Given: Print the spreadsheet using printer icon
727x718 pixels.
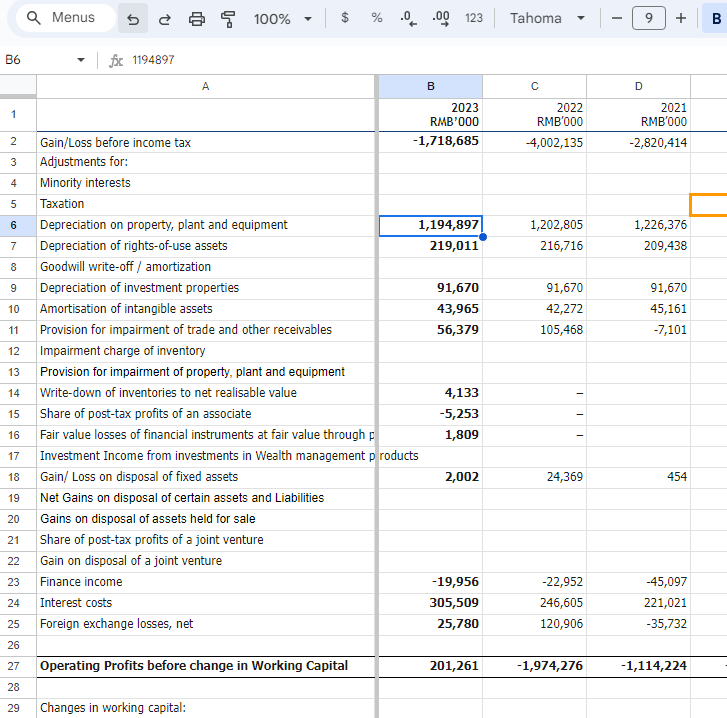Looking at the screenshot, I should tap(197, 19).
